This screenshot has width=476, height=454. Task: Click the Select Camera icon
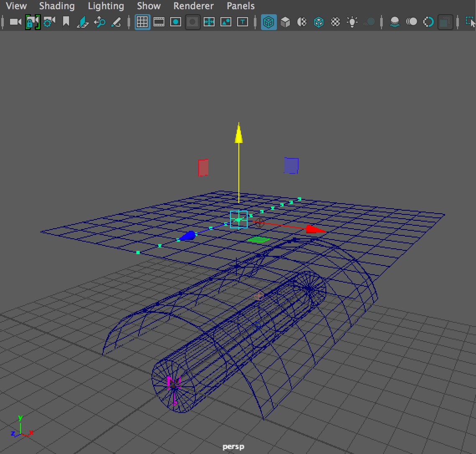tap(15, 22)
